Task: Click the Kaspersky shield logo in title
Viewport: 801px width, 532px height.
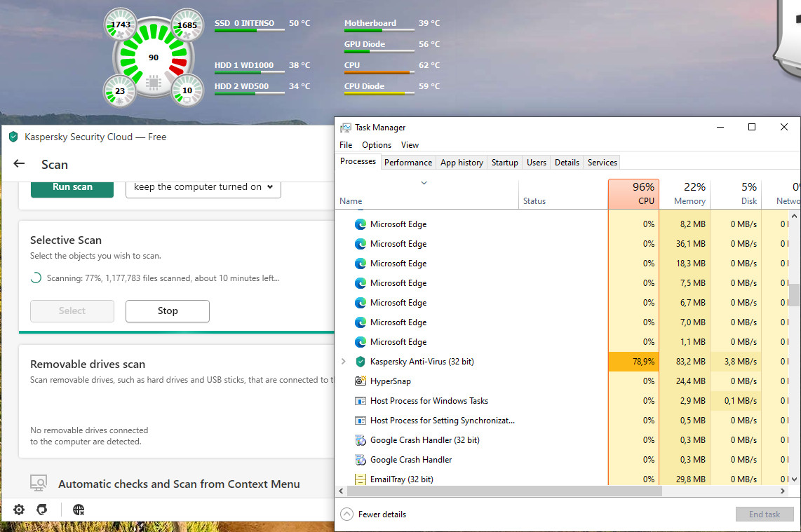Action: (14, 137)
